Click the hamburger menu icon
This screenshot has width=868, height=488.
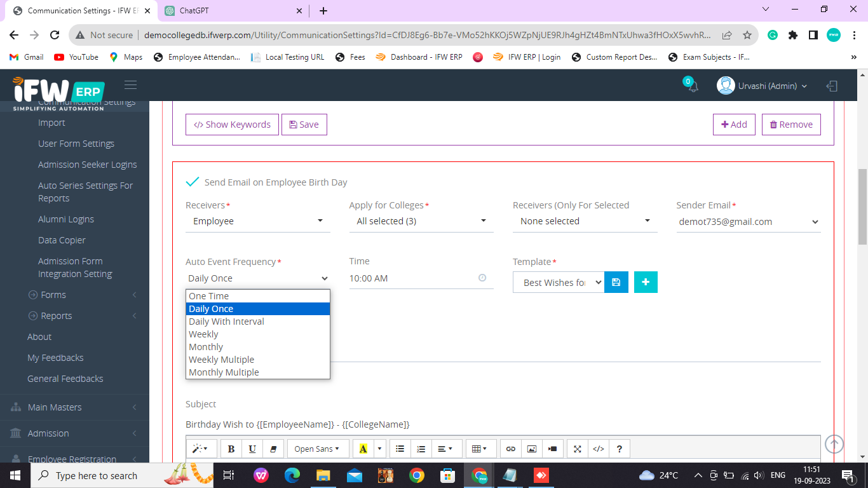130,85
